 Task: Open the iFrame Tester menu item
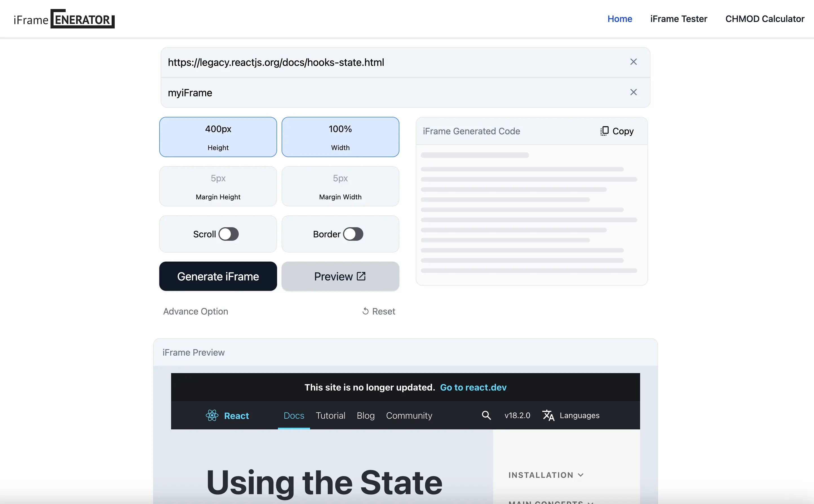click(678, 19)
